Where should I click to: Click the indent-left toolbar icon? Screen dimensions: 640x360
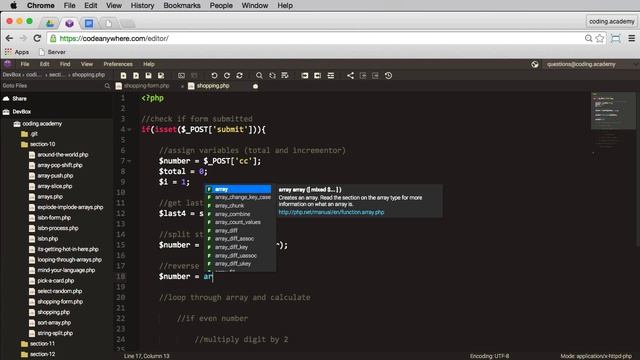coord(304,76)
